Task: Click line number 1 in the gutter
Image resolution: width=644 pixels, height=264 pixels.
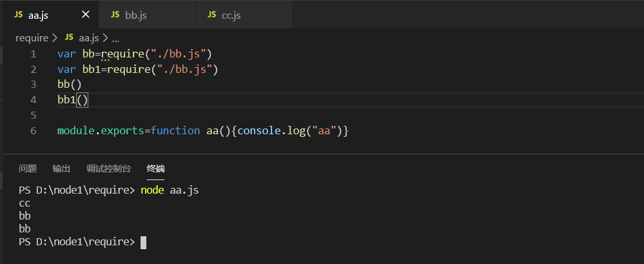Action: coord(34,54)
